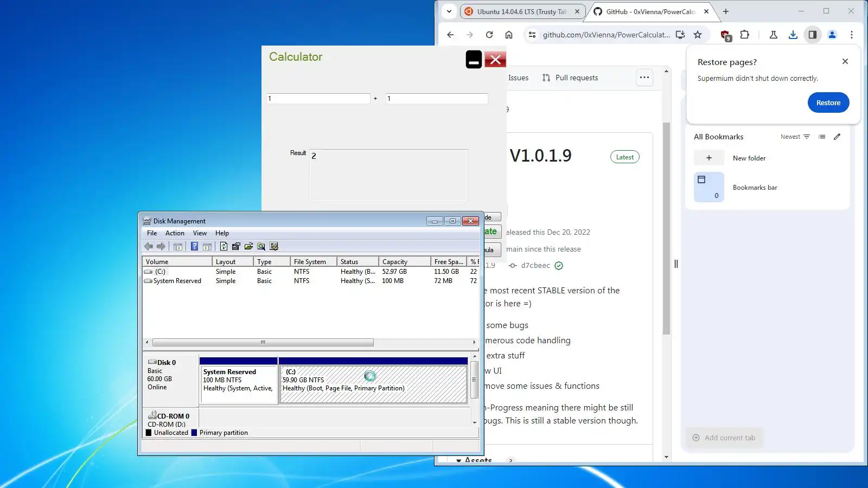868x488 pixels.
Task: Open the Pull requests tab on GitHub
Action: (x=570, y=78)
